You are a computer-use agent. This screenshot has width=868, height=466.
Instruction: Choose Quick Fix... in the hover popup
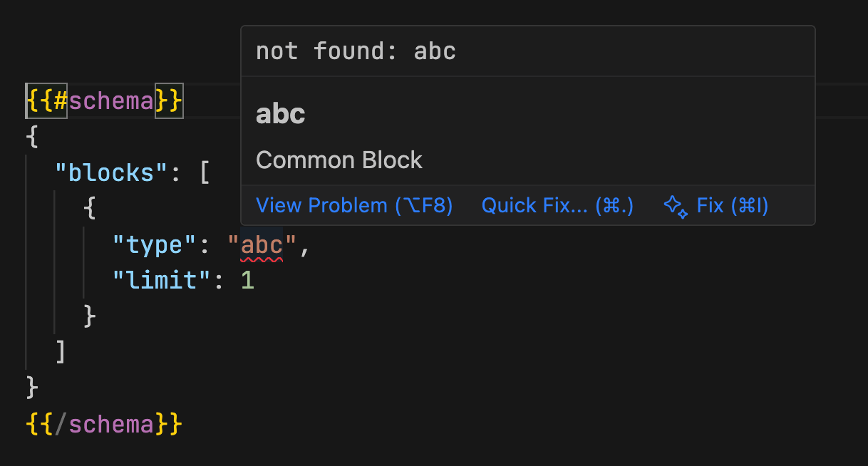pyautogui.click(x=557, y=206)
